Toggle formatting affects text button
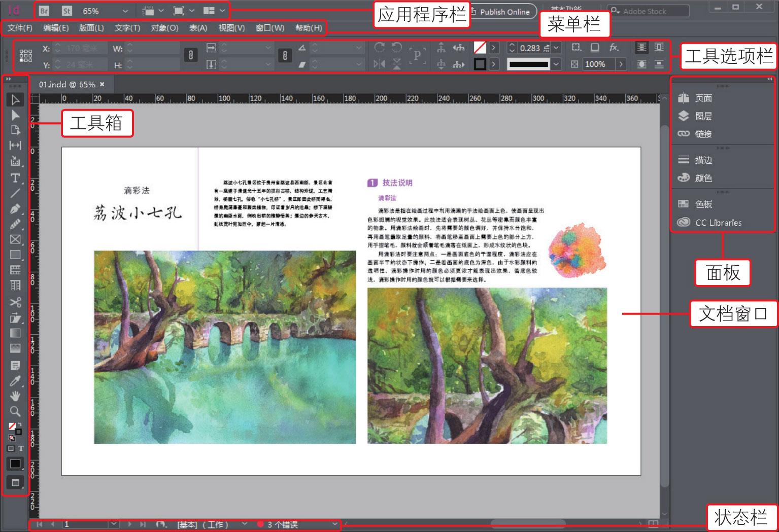 [x=21, y=448]
